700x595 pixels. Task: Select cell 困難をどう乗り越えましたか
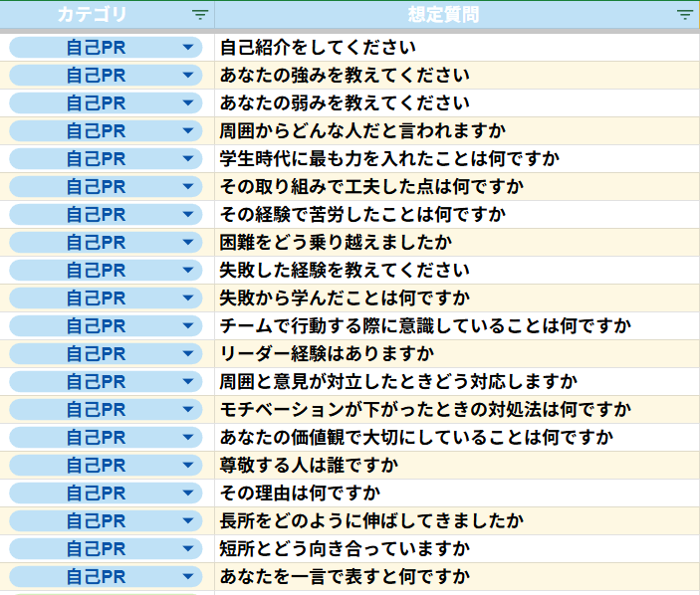point(457,242)
